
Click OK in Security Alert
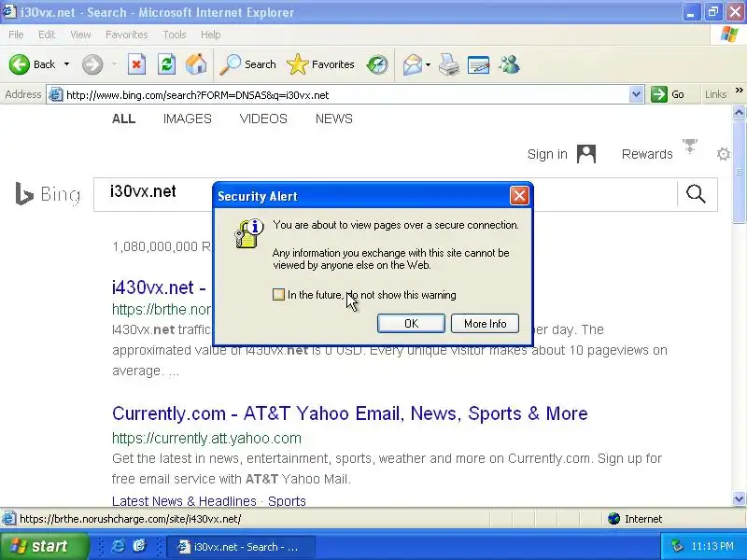click(x=411, y=323)
